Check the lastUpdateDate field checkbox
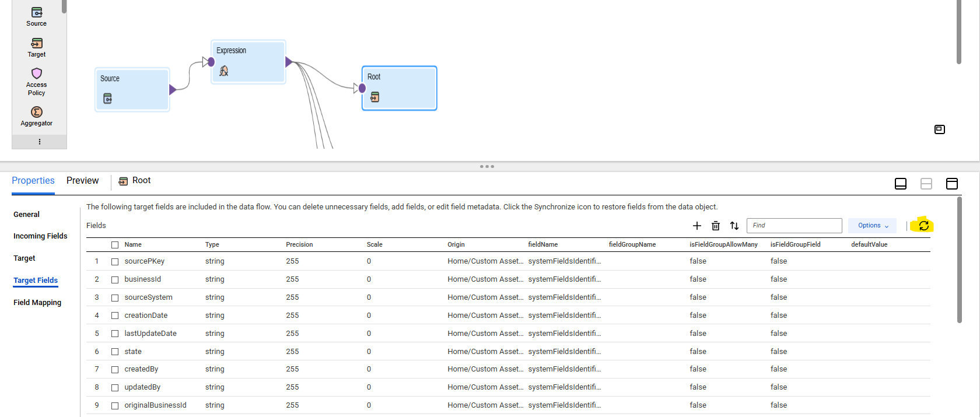Viewport: 980px width, 417px height. 115,334
